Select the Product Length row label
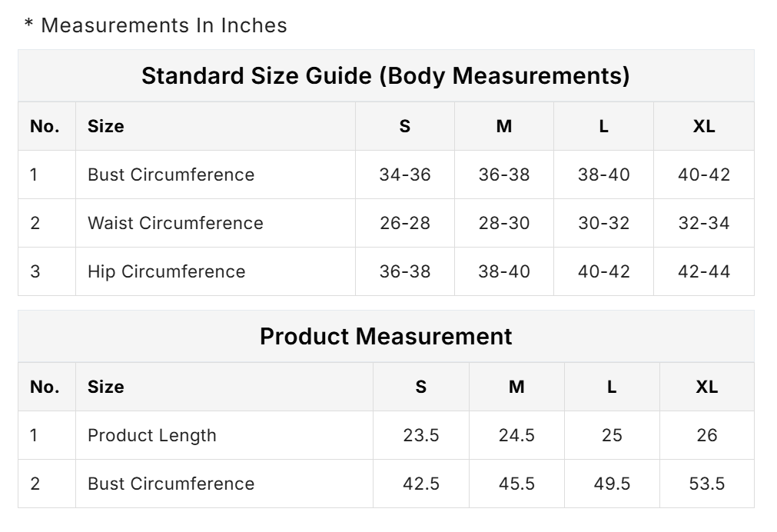 [x=152, y=435]
